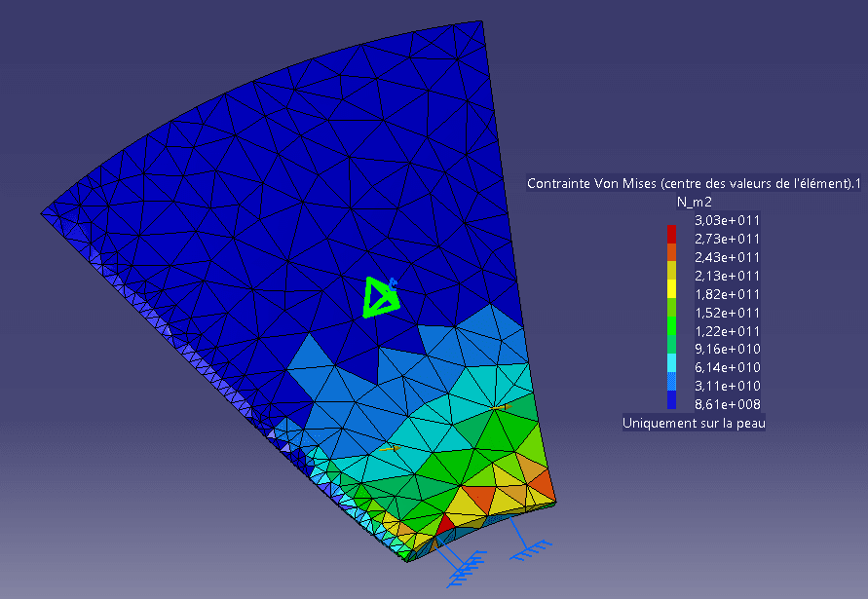
Task: Pick the orange legend color swatch
Action: coord(671,252)
